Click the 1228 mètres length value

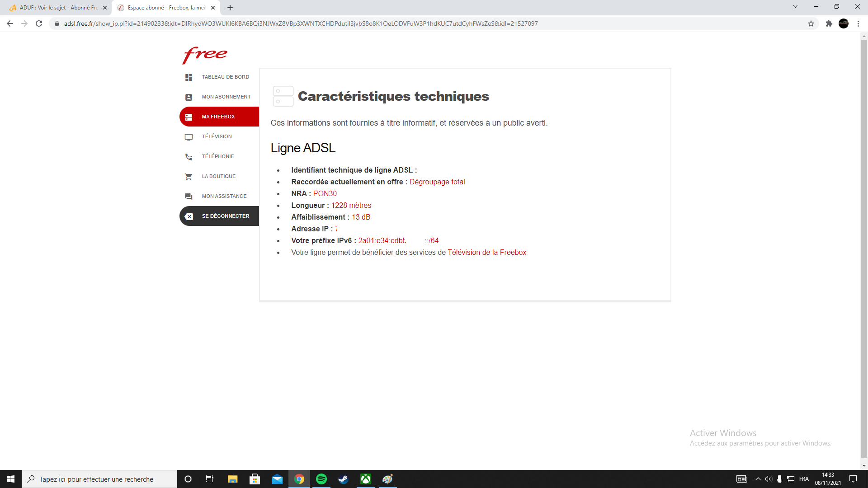coord(351,206)
